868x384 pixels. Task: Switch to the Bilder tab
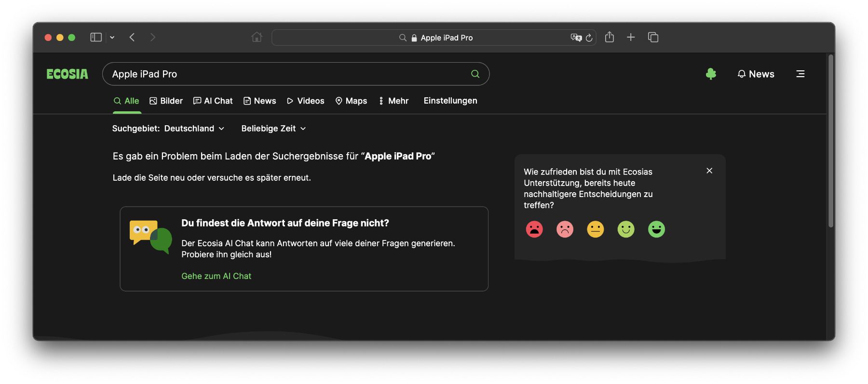166,101
